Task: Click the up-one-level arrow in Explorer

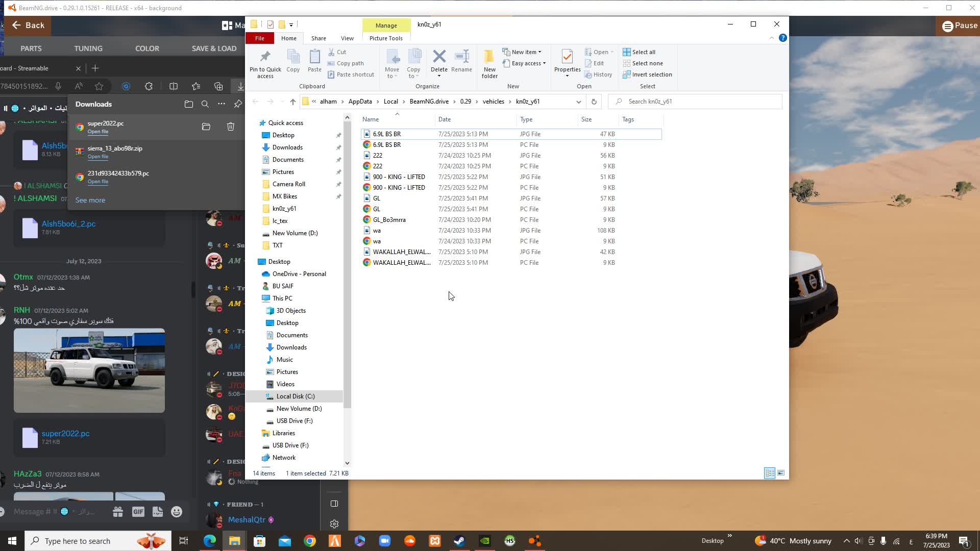Action: [x=292, y=102]
